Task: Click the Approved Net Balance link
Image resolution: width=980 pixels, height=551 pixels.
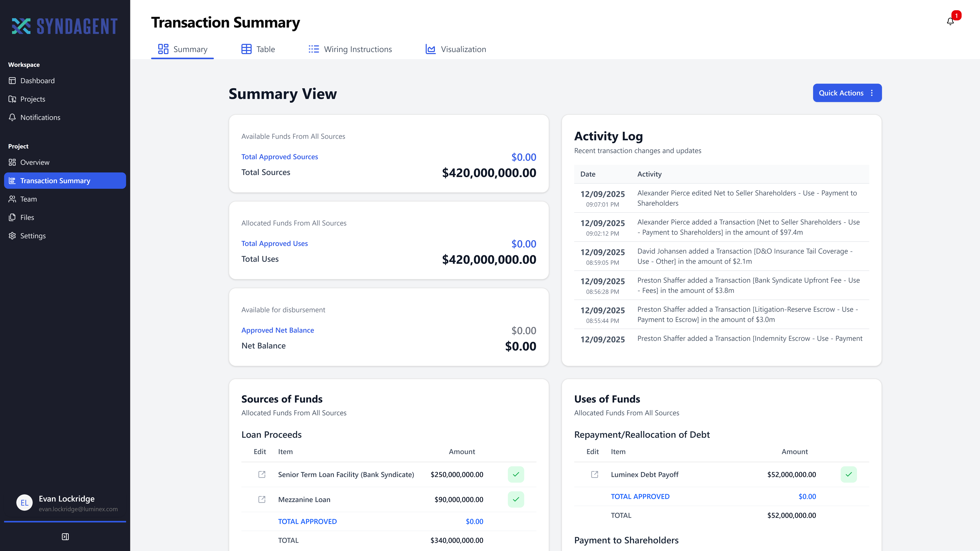Action: click(278, 330)
